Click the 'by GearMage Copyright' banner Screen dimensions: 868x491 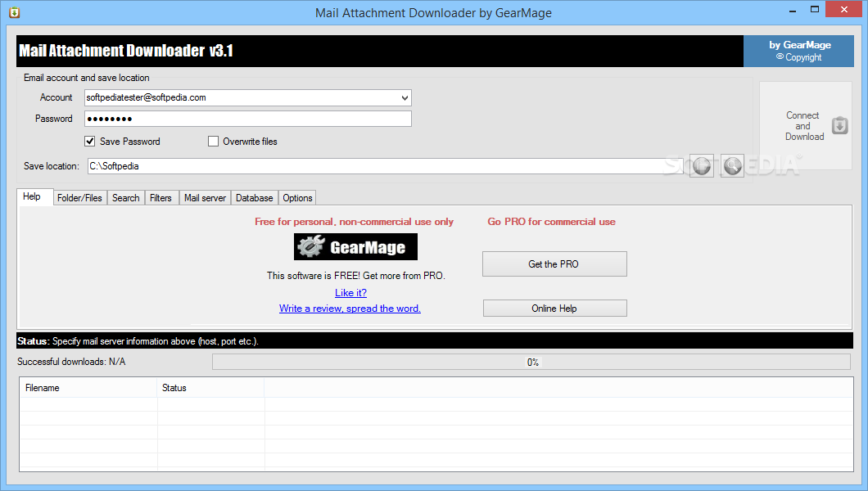click(x=798, y=51)
